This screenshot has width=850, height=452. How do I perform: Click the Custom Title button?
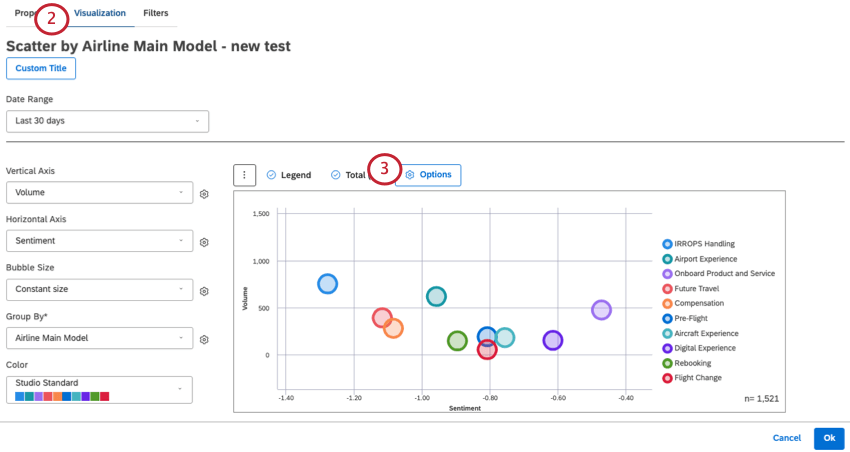tap(41, 68)
